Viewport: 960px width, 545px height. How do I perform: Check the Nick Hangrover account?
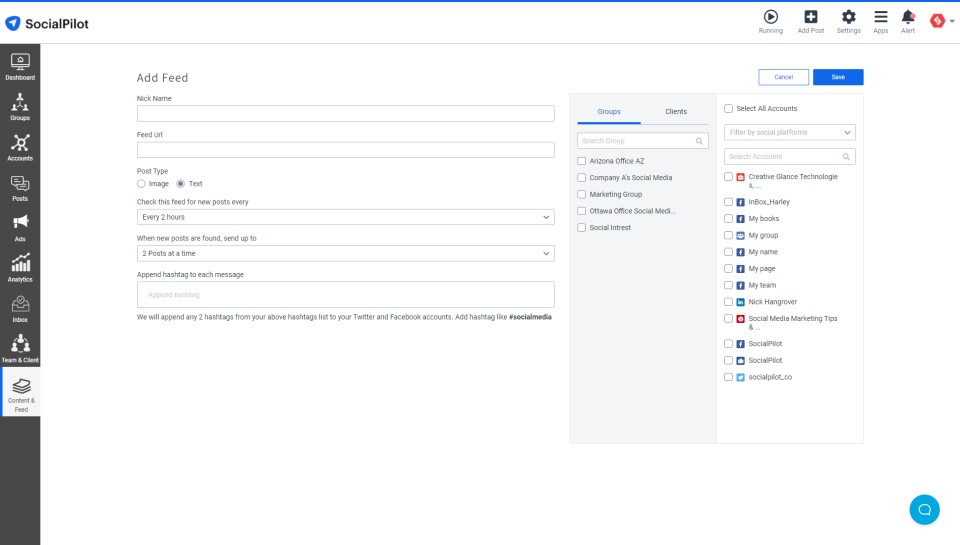pyautogui.click(x=729, y=302)
